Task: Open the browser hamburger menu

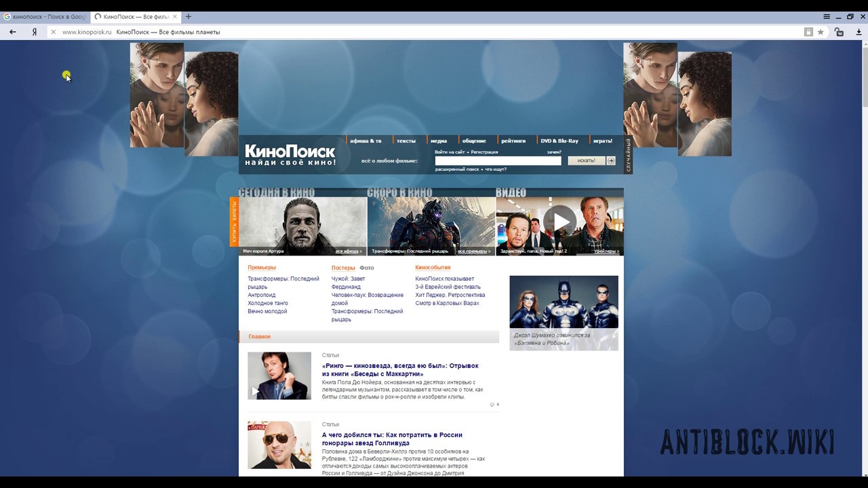Action: pyautogui.click(x=827, y=16)
